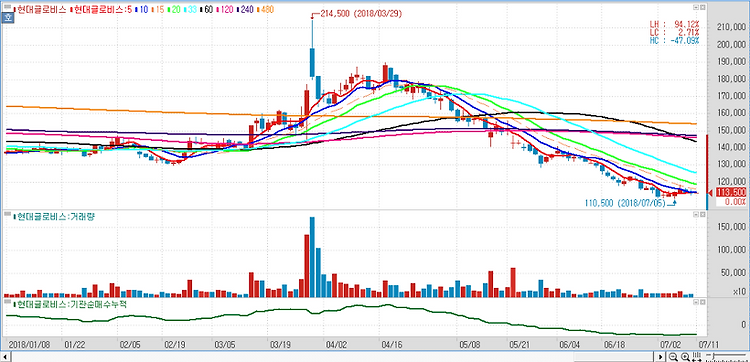
Task: Click the 214,500 (2018/03/29) high price label
Action: pyautogui.click(x=361, y=14)
